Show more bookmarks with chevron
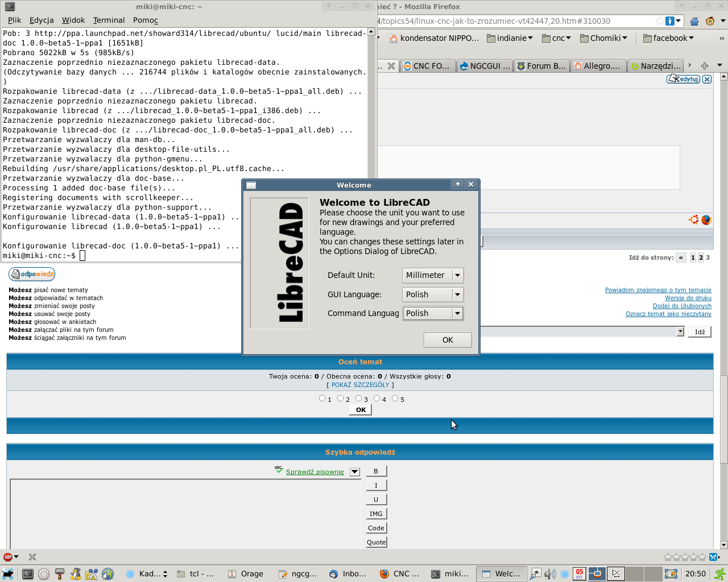Screen dimensions: 728x582 tap(721, 38)
